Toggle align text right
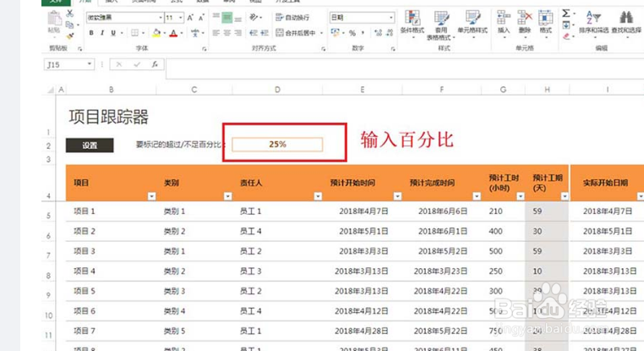 tap(238, 33)
